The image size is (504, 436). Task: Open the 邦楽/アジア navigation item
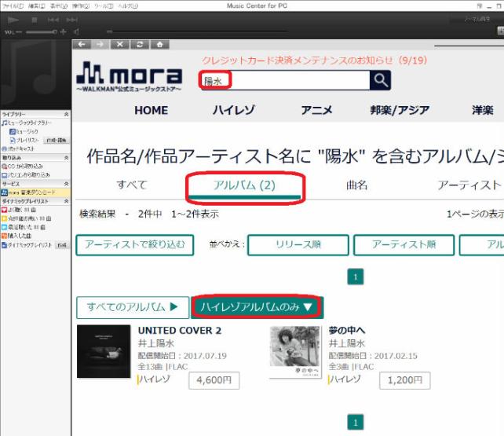(400, 110)
